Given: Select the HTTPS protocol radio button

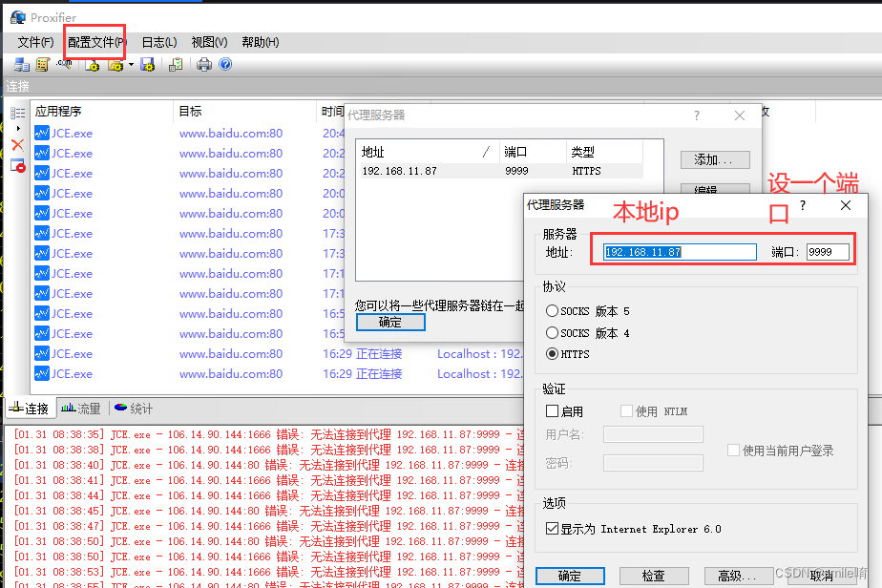Looking at the screenshot, I should (553, 354).
